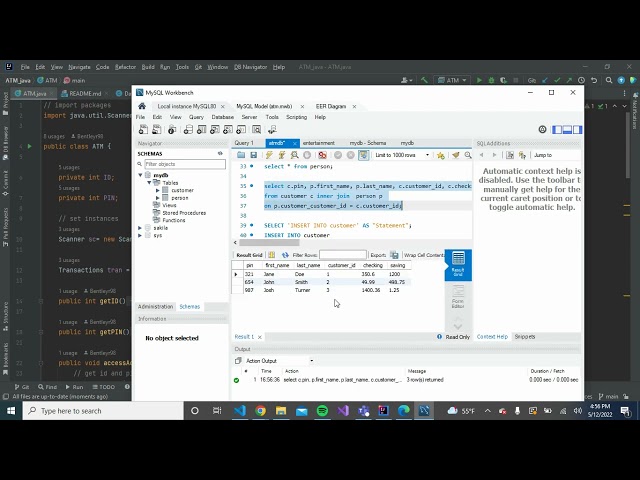Open script file in the query editor
Image resolution: width=640 pixels, height=480 pixels.
click(x=241, y=155)
